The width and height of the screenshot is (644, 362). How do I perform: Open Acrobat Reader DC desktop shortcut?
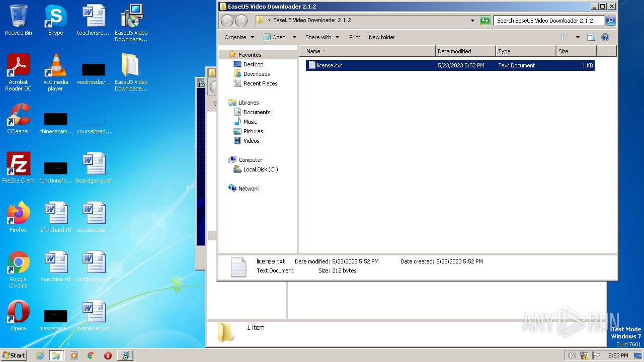point(18,72)
